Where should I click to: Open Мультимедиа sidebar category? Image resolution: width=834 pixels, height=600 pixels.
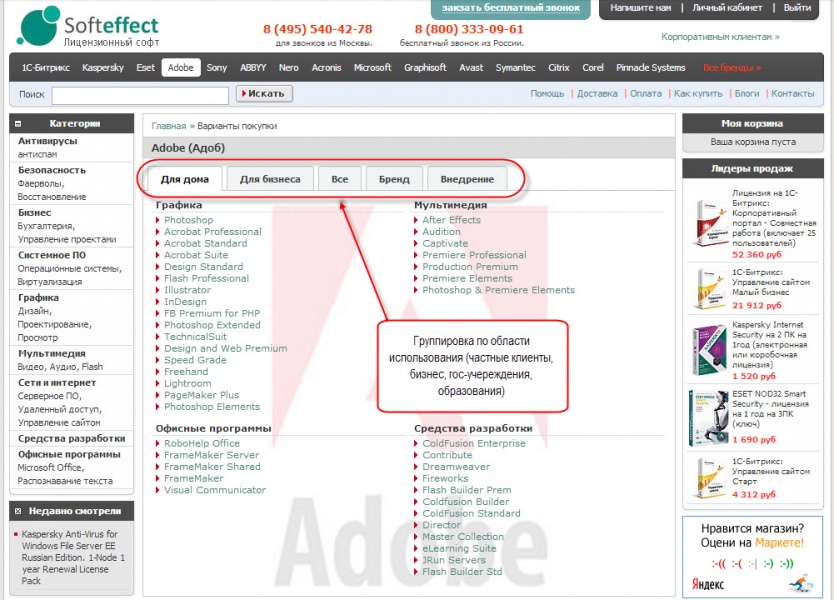(x=52, y=354)
